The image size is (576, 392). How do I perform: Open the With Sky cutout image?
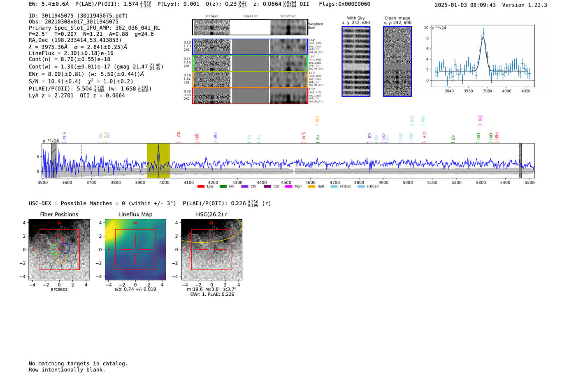click(x=356, y=61)
